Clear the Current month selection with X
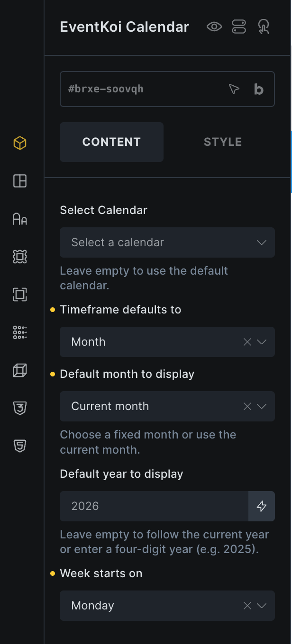The image size is (292, 644). [x=247, y=406]
